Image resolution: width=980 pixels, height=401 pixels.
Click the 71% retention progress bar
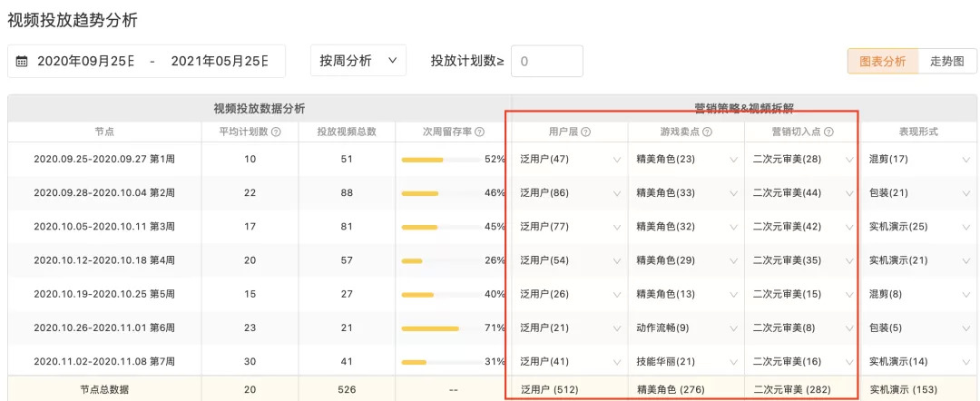click(x=441, y=328)
